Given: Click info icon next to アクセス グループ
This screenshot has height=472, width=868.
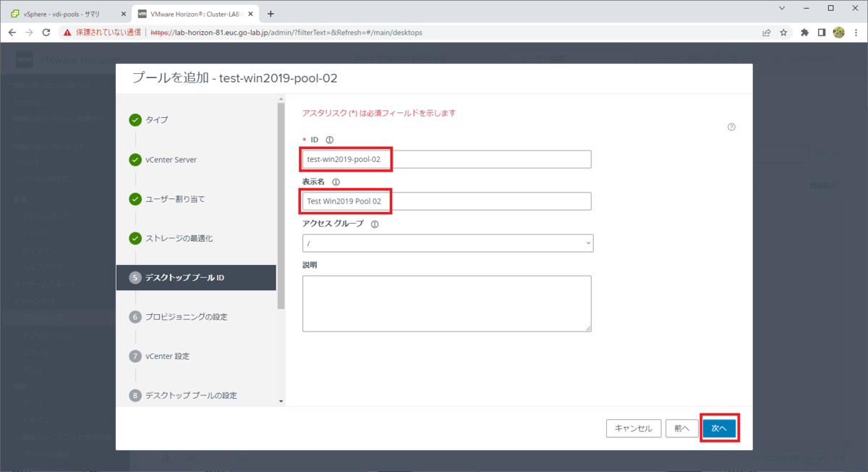Looking at the screenshot, I should click(375, 224).
